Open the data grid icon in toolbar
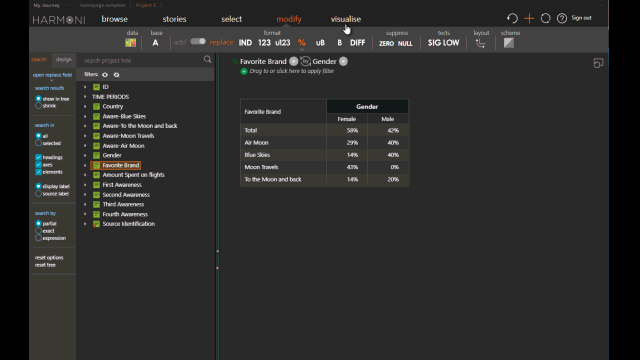The width and height of the screenshot is (640, 360). coord(131,42)
